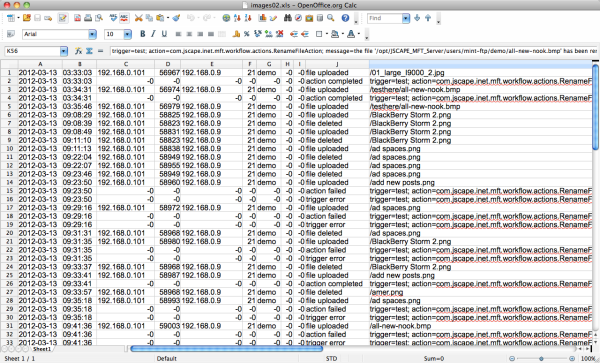Click the vertical scrollbar thumb
Screen dimensions: 600x363
pos(595,107)
